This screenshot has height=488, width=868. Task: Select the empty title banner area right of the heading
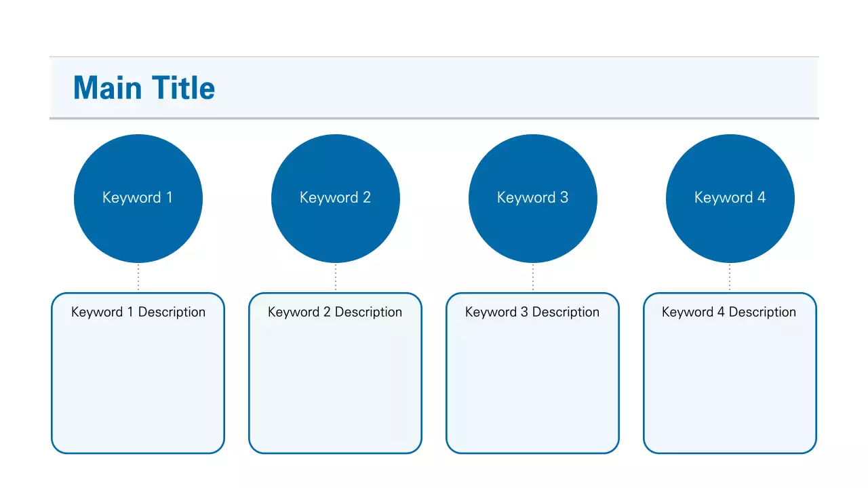515,88
